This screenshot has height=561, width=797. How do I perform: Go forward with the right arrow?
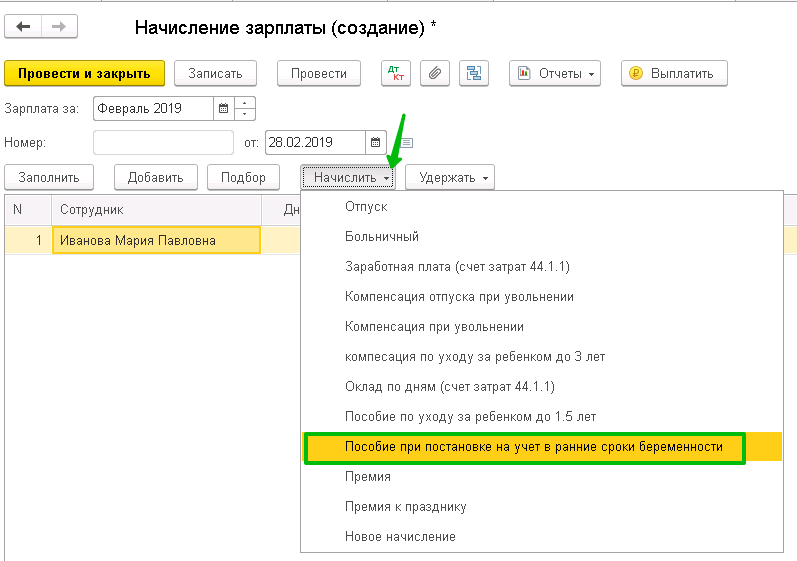(59, 27)
